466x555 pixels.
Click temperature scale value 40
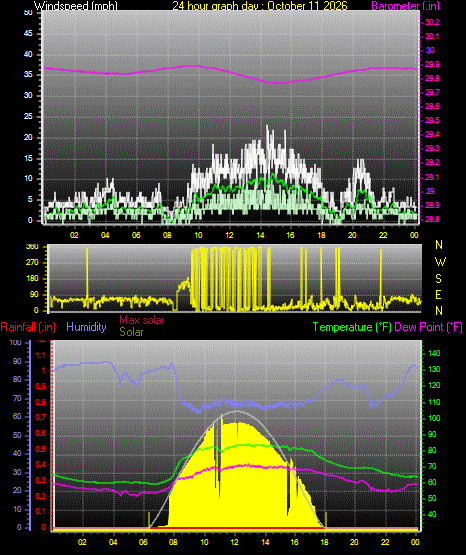coord(432,514)
